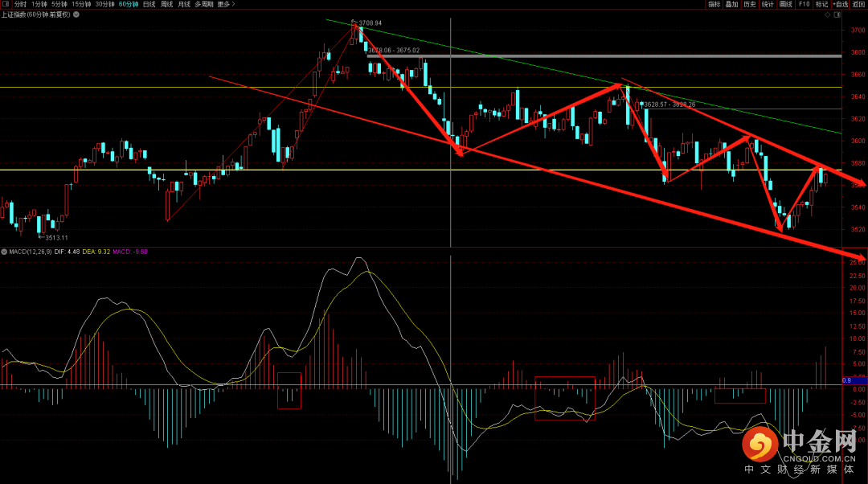This screenshot has width=868, height=484.
Task: Click the left panel toggle icon at top-left
Action: tap(5, 4)
